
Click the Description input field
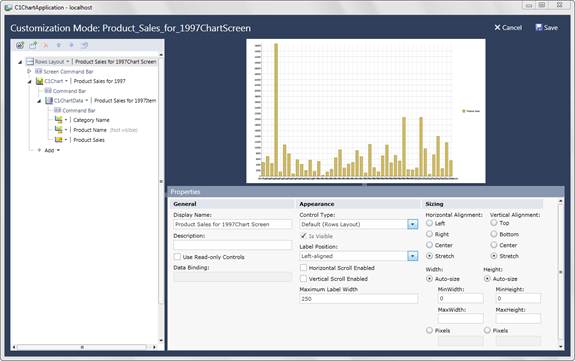[x=232, y=245]
